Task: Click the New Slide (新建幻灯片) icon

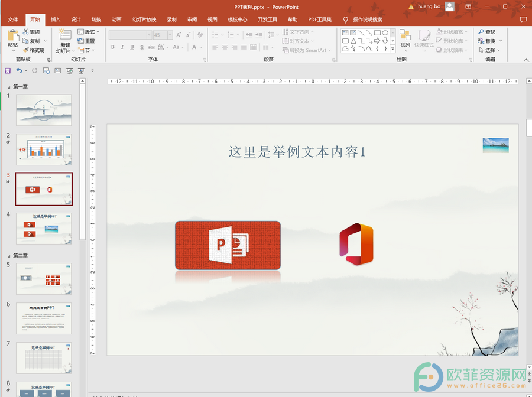Action: [65, 35]
